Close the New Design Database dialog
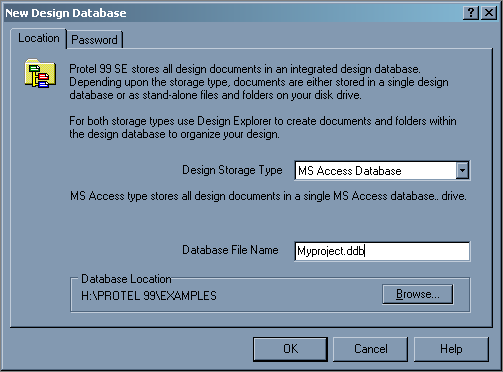Screen dimensions: 503x372 pos(489,13)
